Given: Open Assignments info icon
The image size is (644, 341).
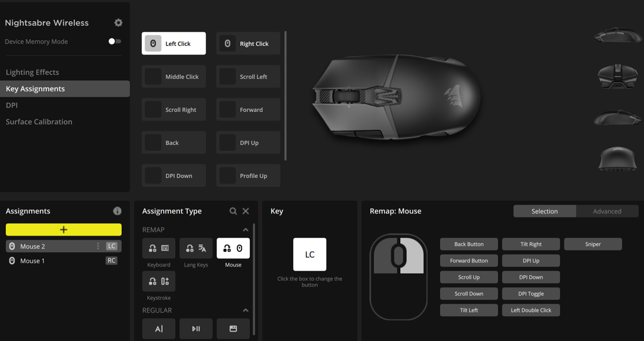Looking at the screenshot, I should (117, 211).
